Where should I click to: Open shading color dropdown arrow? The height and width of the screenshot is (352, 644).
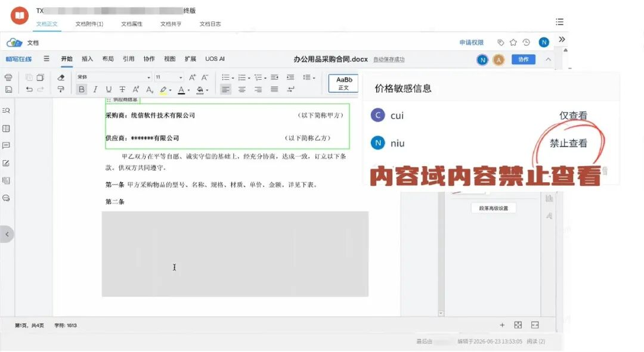tap(207, 91)
